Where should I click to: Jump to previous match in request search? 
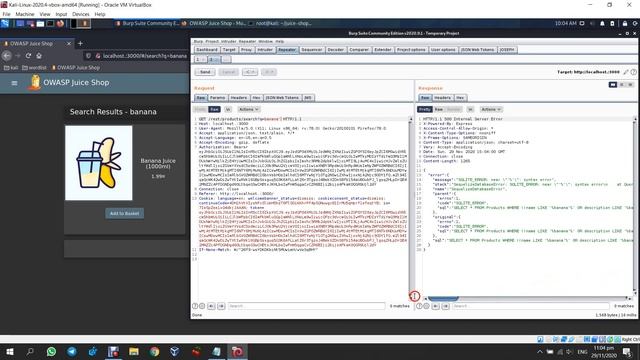pyautogui.click(x=211, y=306)
